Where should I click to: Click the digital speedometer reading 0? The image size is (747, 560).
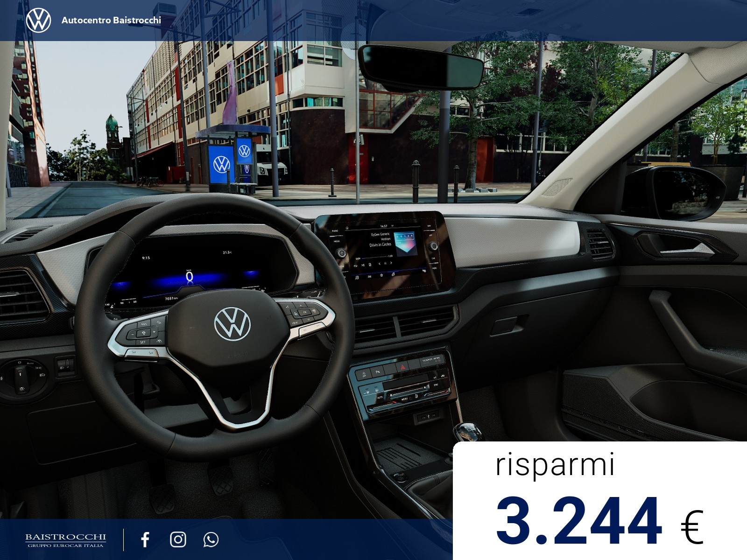(189, 277)
